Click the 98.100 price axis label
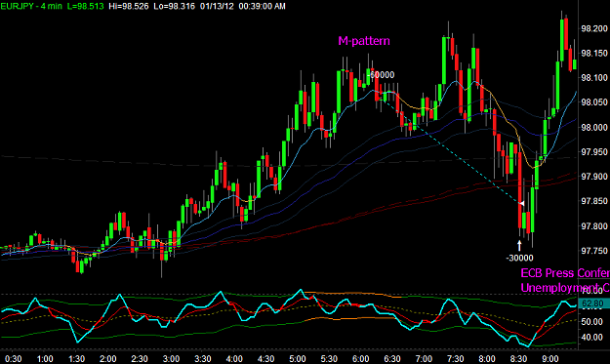This screenshot has height=364, width=610. (594, 78)
